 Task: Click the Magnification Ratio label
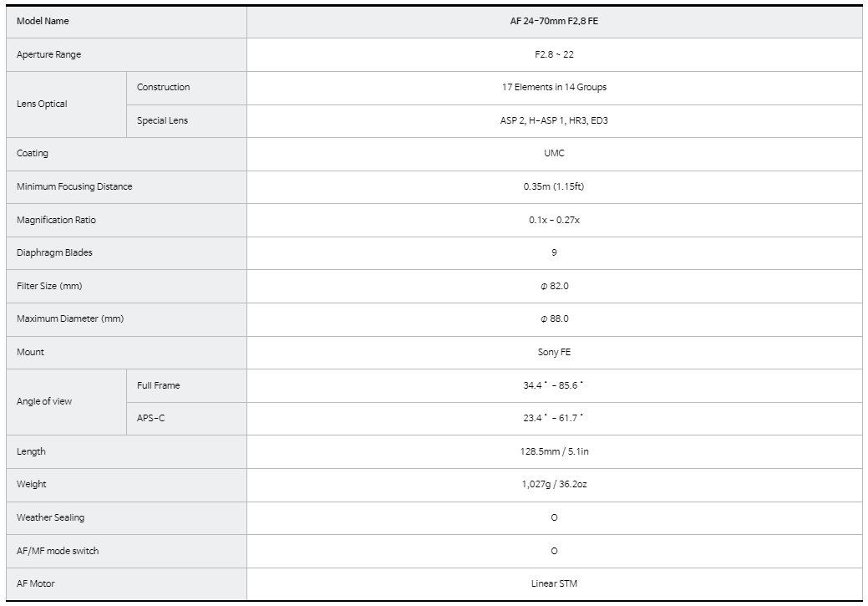[57, 220]
